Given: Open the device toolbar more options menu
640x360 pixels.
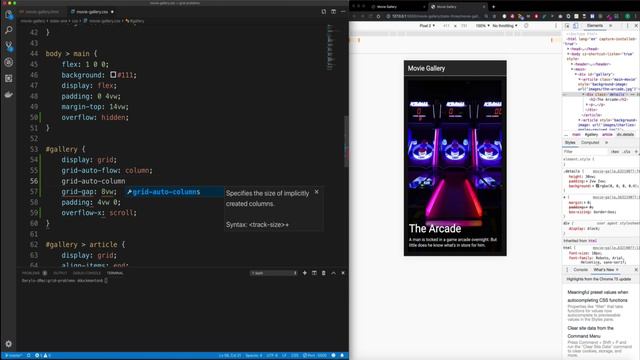Looking at the screenshot, I should click(x=556, y=26).
